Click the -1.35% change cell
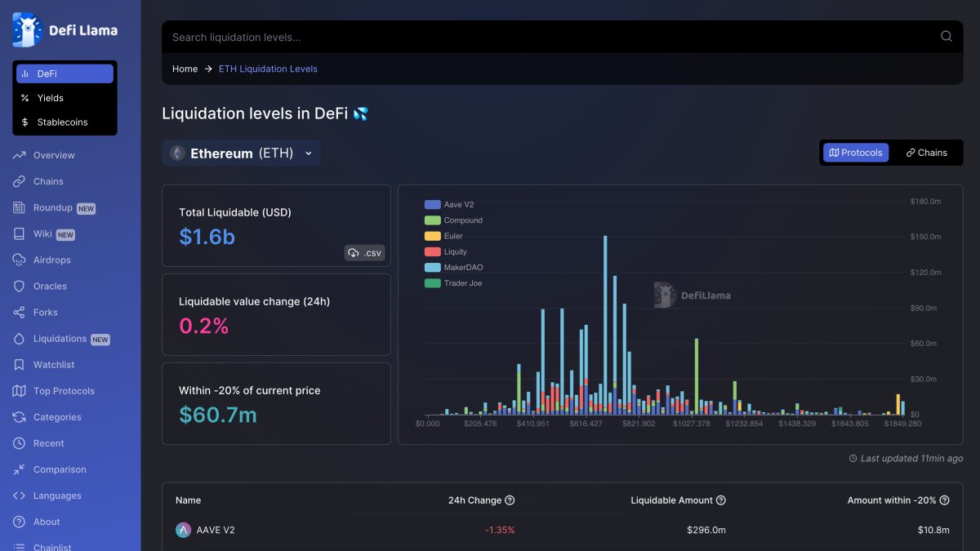The width and height of the screenshot is (980, 551). point(500,530)
